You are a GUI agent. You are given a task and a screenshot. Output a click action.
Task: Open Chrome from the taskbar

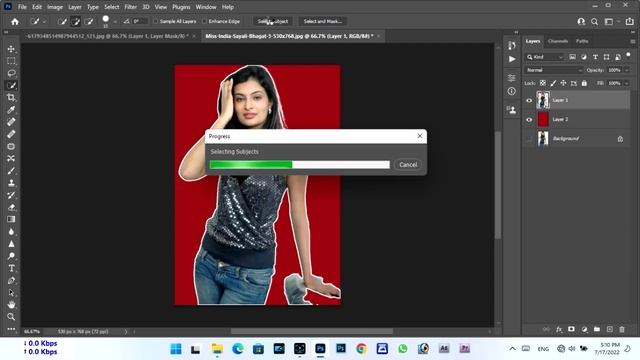pos(361,349)
